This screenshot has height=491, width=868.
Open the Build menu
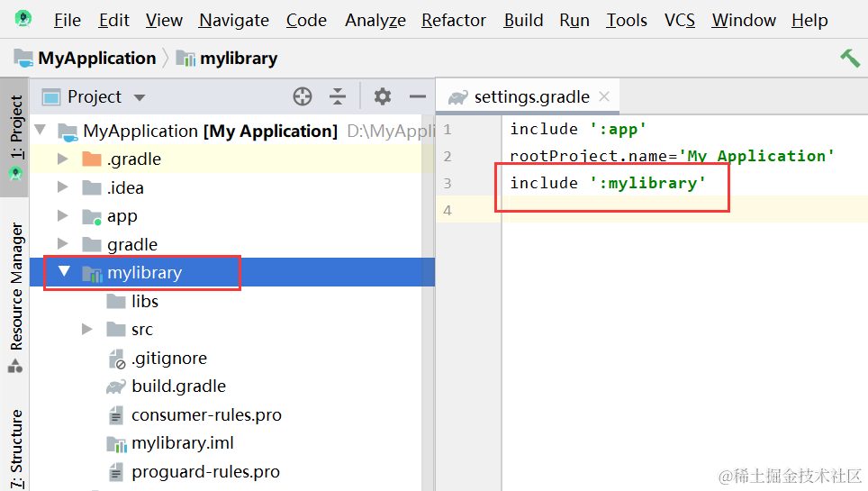click(x=523, y=21)
